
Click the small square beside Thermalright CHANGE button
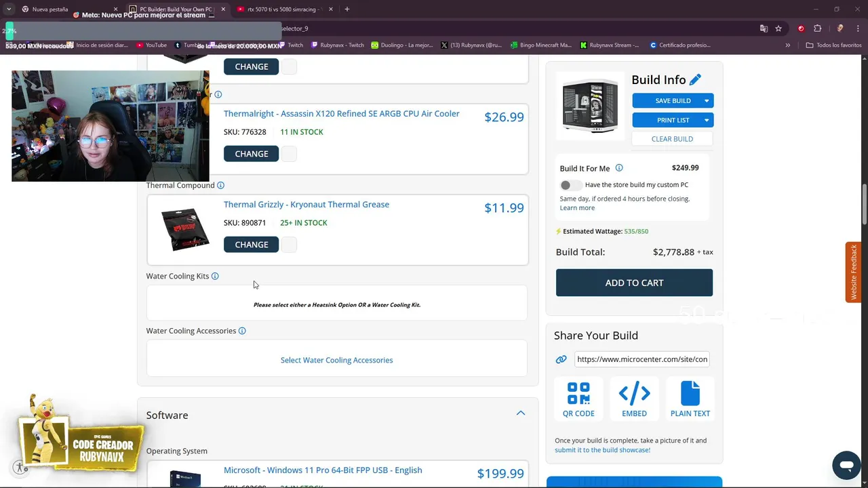[289, 154]
